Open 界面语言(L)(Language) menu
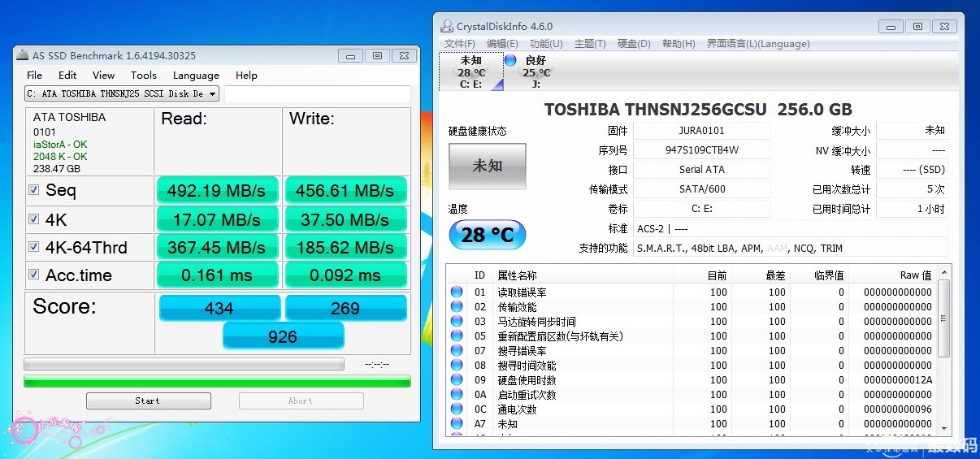 point(758,44)
